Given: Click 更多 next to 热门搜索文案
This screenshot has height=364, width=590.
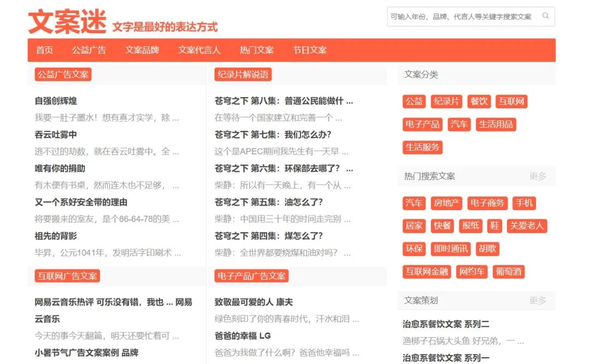Looking at the screenshot, I should coord(538,176).
